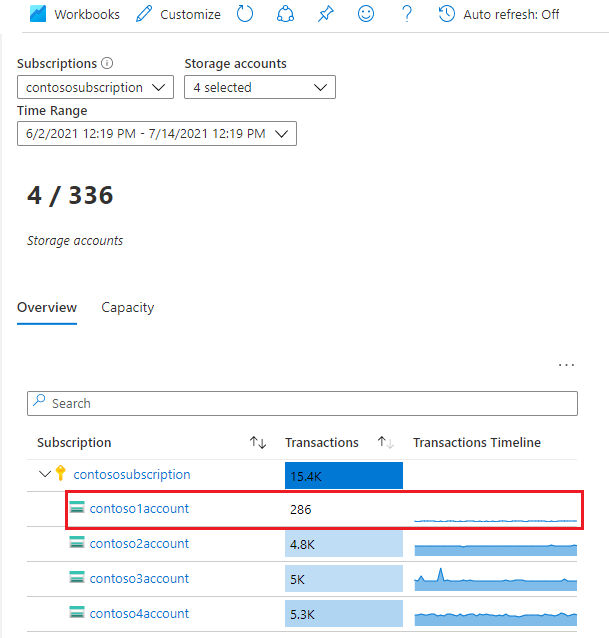Viewport: 609px width, 638px height.
Task: Open the Storage accounts 4 selected dropdown
Action: [x=259, y=87]
